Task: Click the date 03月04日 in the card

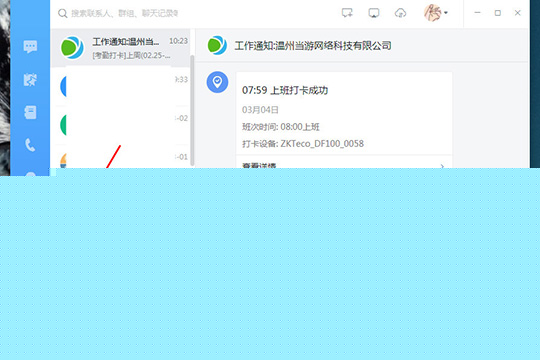Action: pyautogui.click(x=260, y=110)
